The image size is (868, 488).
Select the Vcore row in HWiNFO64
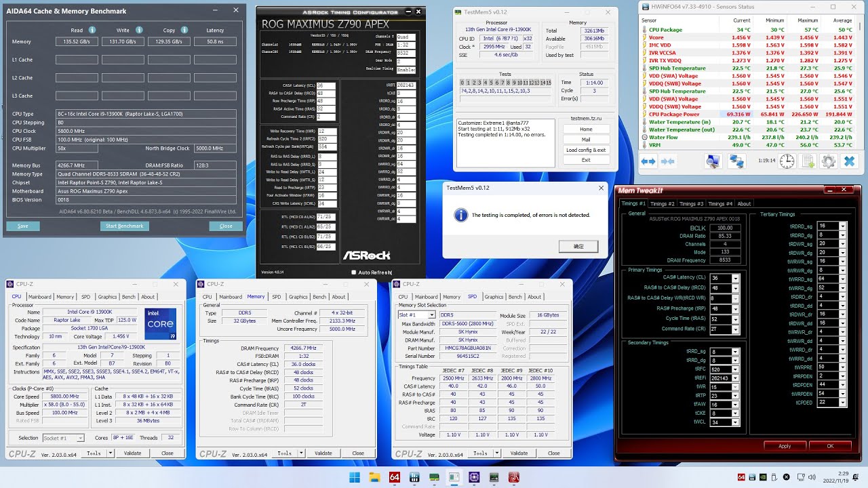coord(749,37)
